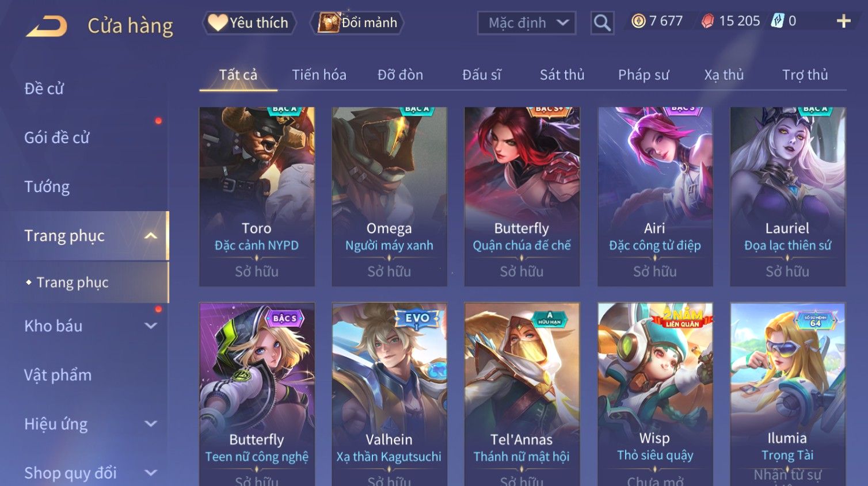Go to Gói đề cử menu
The image size is (868, 486).
coord(57,138)
